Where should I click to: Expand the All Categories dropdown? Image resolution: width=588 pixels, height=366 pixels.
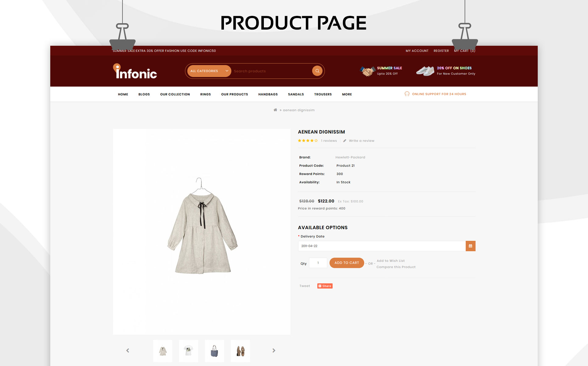coord(209,71)
